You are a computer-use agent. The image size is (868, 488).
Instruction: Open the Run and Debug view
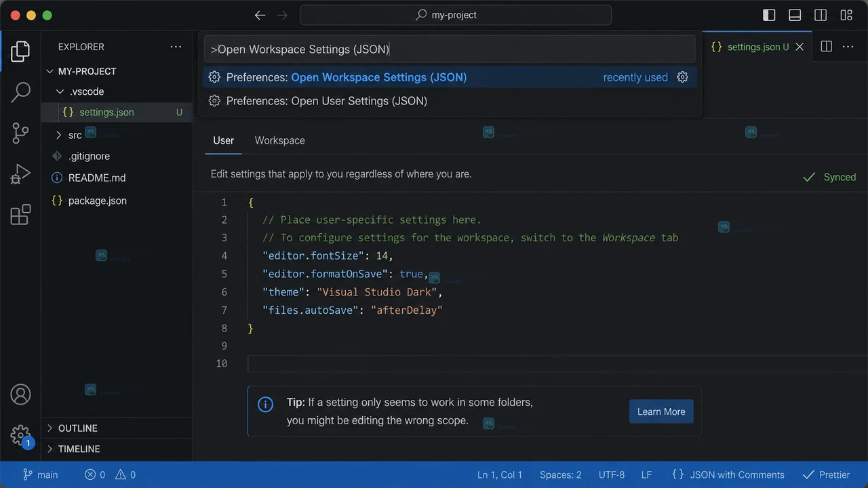pyautogui.click(x=20, y=174)
